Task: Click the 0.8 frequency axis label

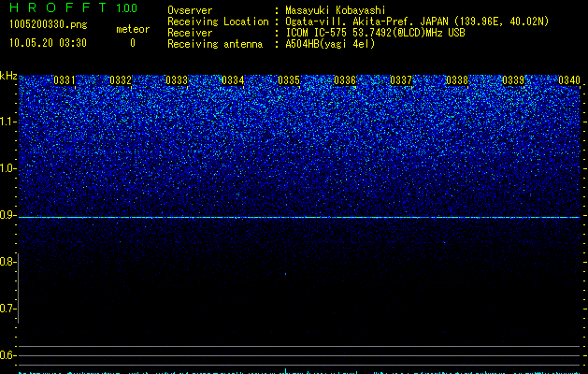Action: pos(7,262)
